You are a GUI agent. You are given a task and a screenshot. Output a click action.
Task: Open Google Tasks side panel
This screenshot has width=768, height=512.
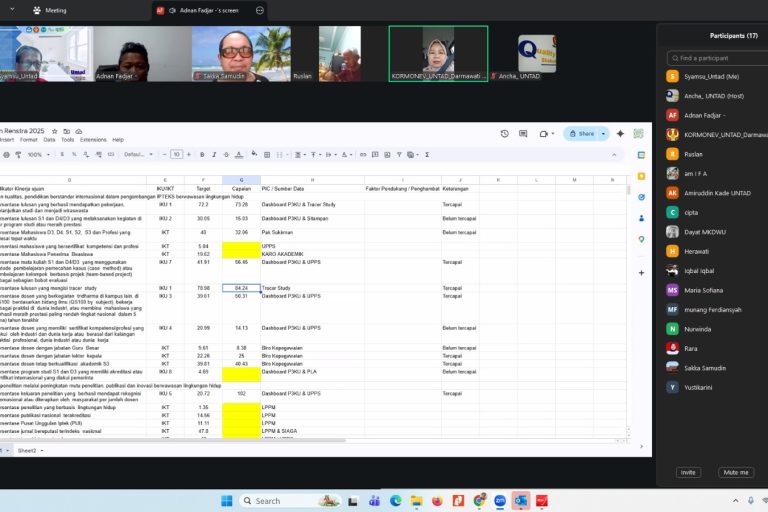pyautogui.click(x=641, y=197)
